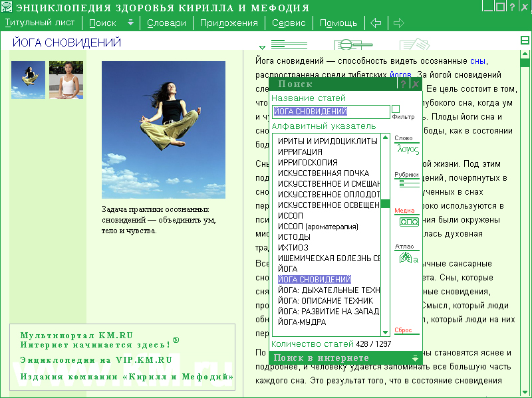Select ЙОГА: РАЗВИТИЕ НА ЗАПАД entry
Image resolution: width=532 pixels, height=398 pixels.
[x=328, y=311]
